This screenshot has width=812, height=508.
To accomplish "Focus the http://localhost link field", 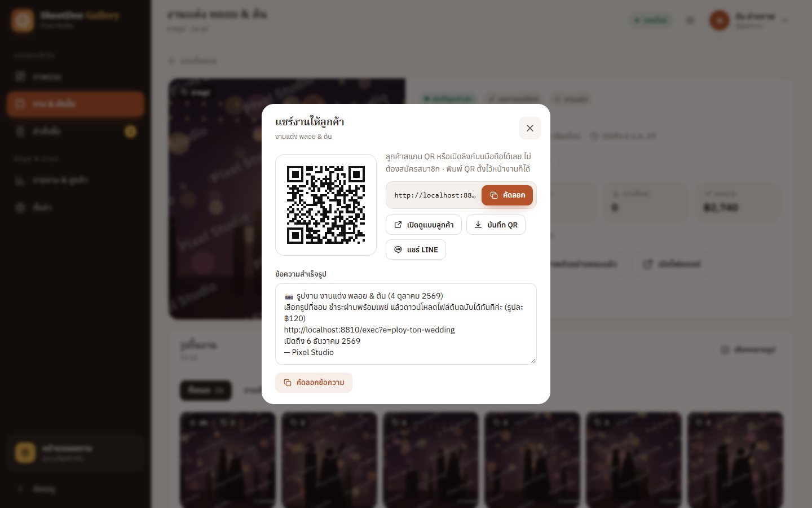I will (x=434, y=195).
